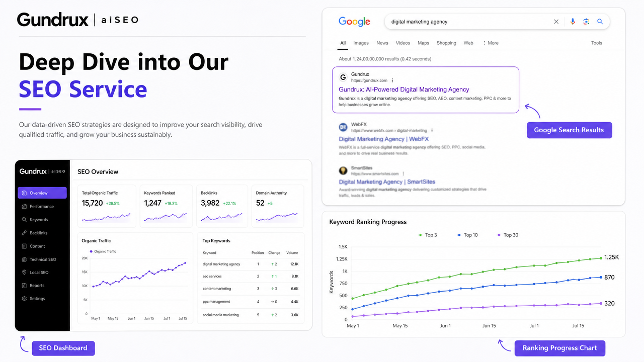The width and height of the screenshot is (644, 362).
Task: Click the Backlinks chain icon in sidebar
Action: (x=24, y=233)
